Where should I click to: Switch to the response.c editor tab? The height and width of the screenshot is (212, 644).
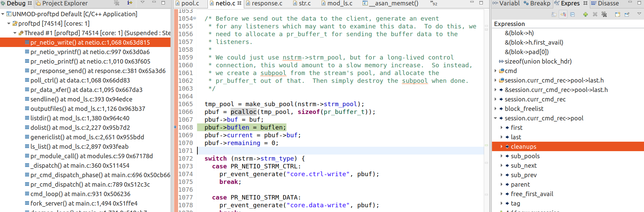click(x=264, y=3)
